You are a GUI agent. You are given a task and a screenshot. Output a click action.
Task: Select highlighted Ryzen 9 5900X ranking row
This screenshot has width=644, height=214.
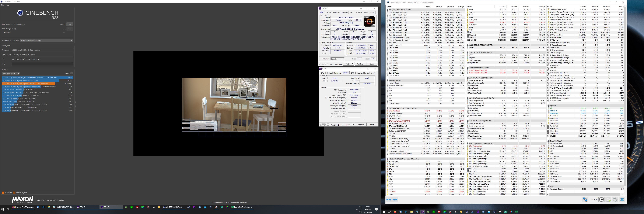pos(38,84)
